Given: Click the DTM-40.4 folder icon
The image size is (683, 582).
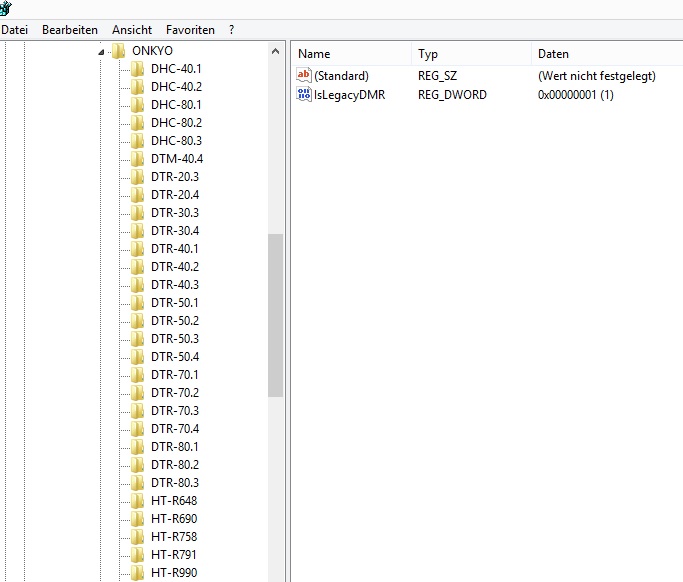Looking at the screenshot, I should [137, 159].
